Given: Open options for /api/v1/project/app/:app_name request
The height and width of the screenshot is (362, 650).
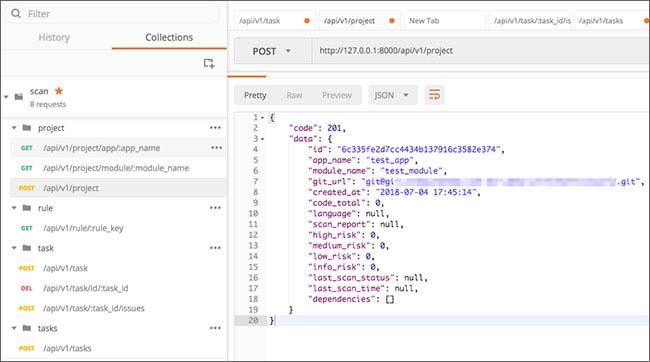Looking at the screenshot, I should coord(216,148).
